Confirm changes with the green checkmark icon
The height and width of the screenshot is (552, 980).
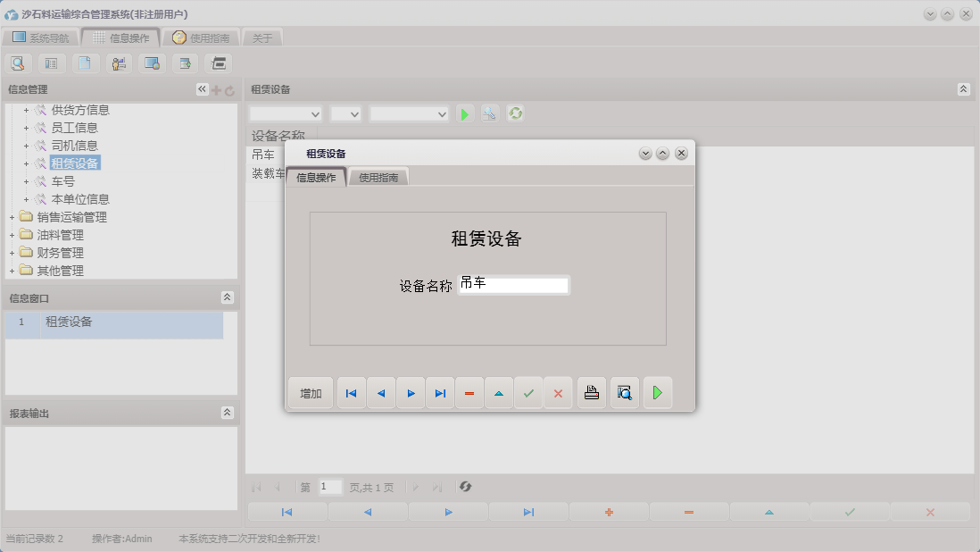[528, 392]
